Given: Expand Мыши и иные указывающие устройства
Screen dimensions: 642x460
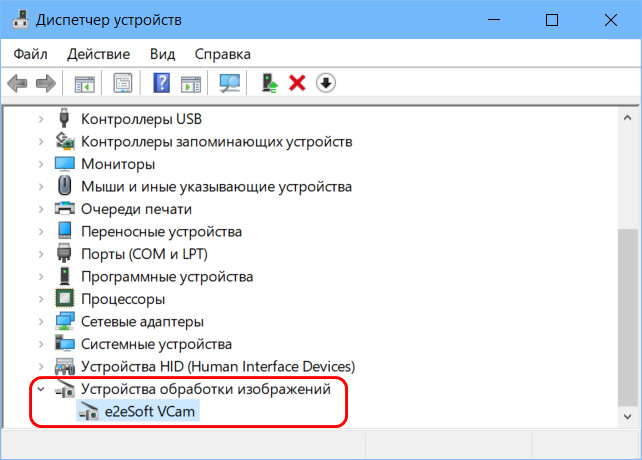Looking at the screenshot, I should (41, 187).
